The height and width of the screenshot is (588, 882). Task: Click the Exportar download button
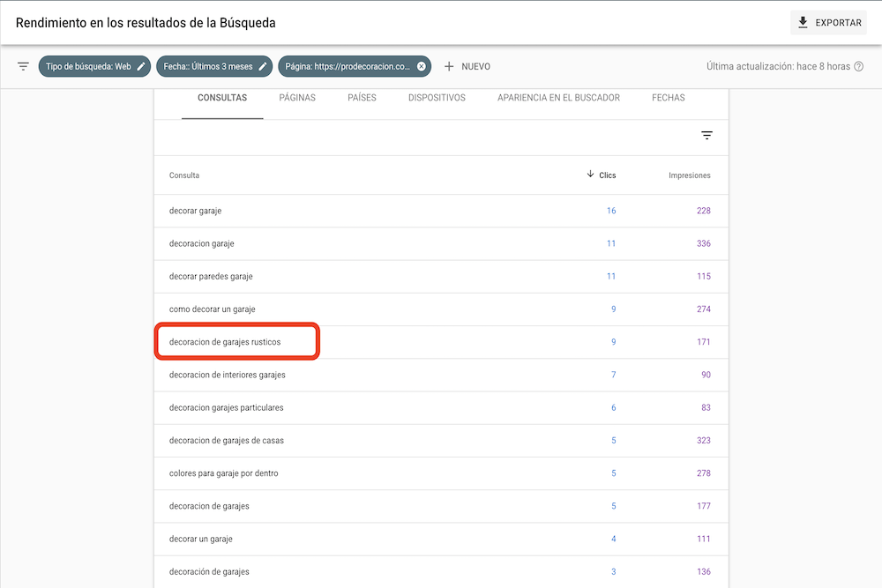[829, 23]
